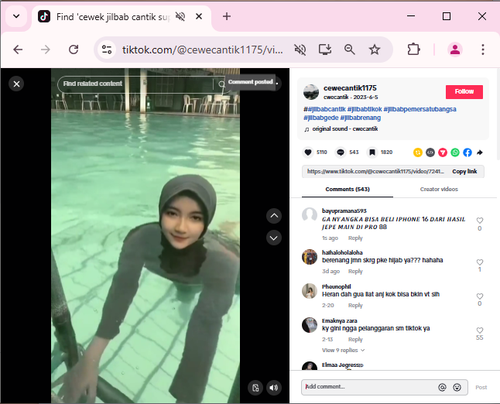Click install app icon in address bar
500x404 pixels.
point(325,50)
